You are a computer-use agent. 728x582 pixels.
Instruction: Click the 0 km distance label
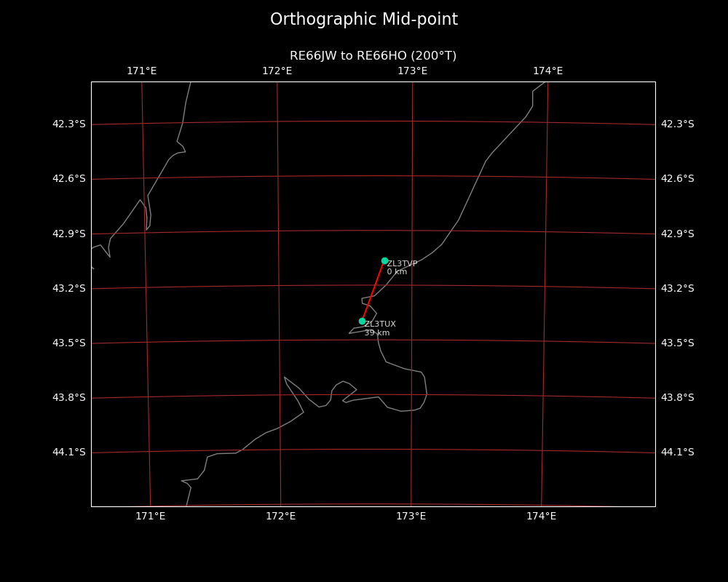coord(397,272)
